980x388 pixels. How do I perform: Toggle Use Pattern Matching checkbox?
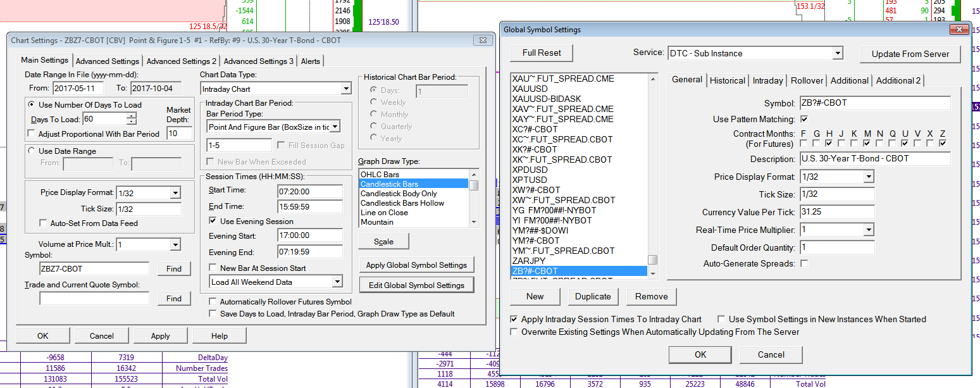pos(805,120)
